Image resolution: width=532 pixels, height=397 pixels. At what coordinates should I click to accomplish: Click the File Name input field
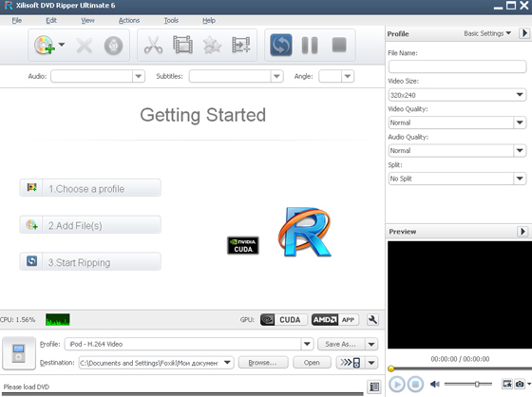pos(457,66)
